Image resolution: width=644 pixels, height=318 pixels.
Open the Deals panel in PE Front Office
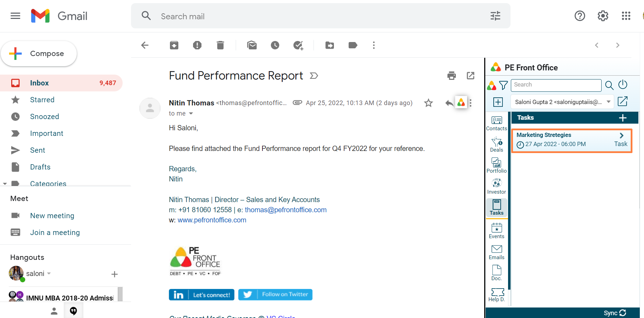496,144
